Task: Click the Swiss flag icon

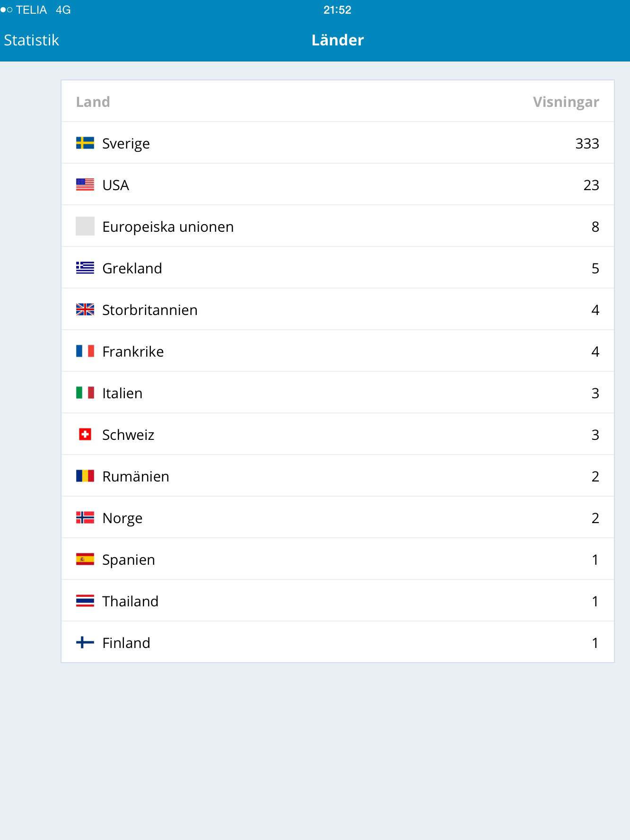Action: tap(85, 434)
